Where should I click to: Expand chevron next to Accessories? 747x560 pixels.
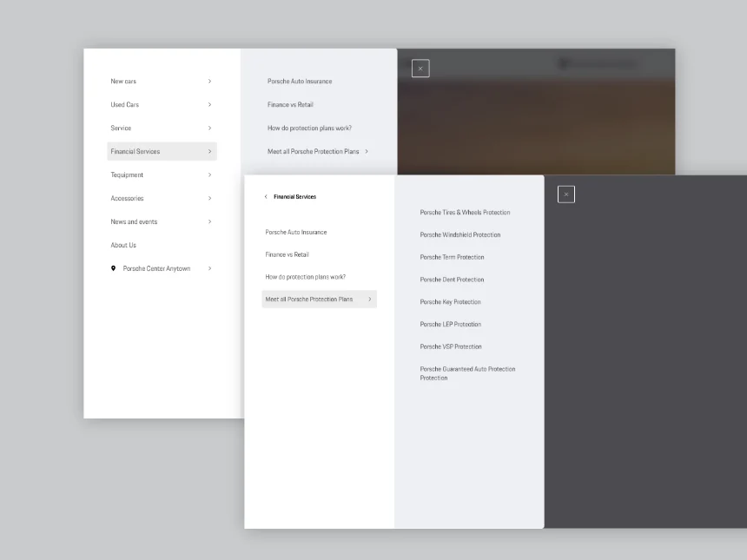[x=209, y=198]
